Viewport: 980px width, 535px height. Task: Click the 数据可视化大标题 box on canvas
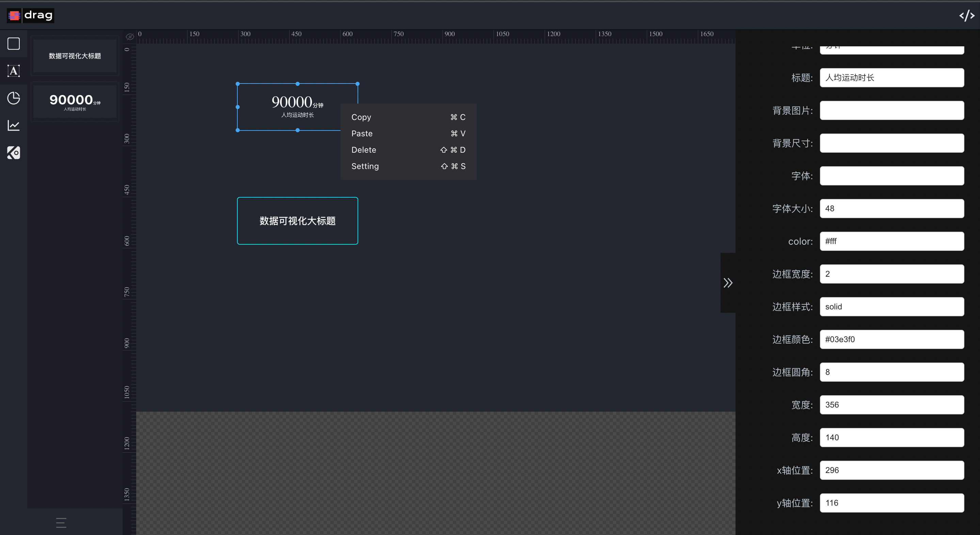(298, 221)
